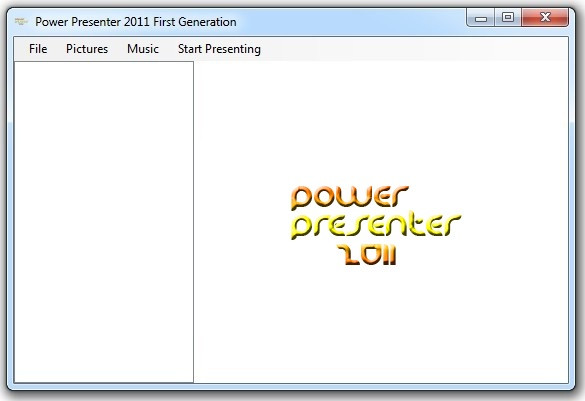Maximize the Power Presenter window
The image size is (585, 401).
[x=508, y=18]
